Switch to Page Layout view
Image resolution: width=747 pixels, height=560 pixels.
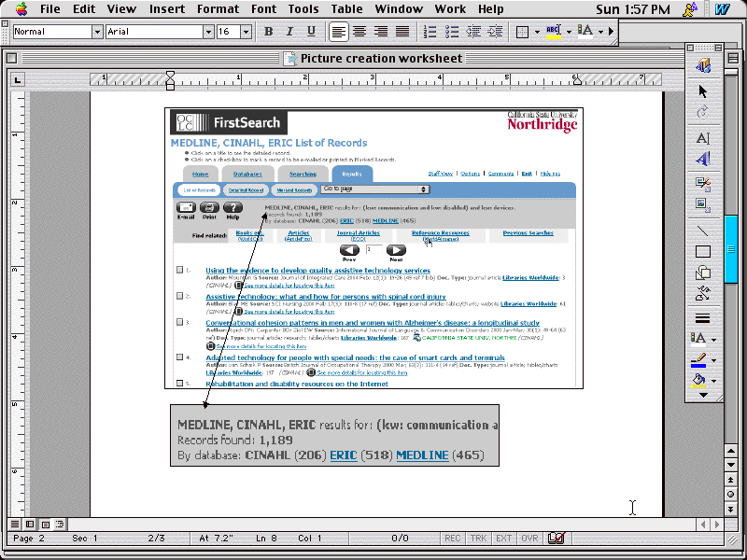45,525
